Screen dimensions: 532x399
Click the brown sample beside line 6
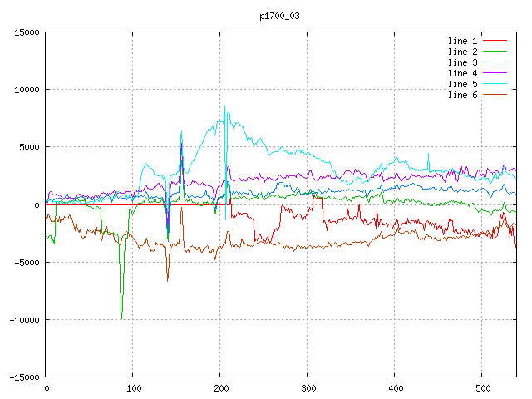tap(495, 95)
